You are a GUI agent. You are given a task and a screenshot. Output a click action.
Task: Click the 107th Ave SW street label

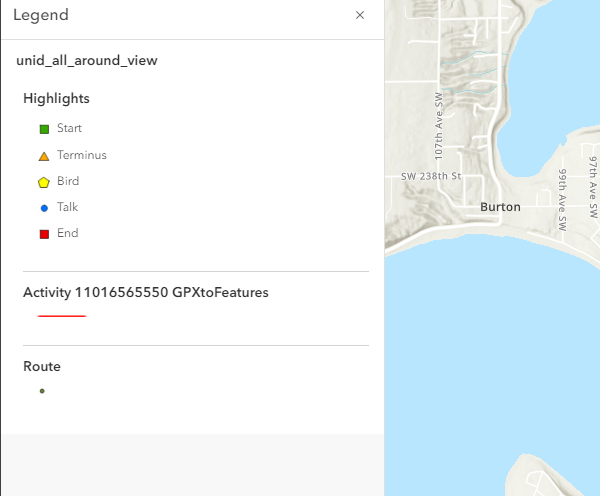point(438,127)
